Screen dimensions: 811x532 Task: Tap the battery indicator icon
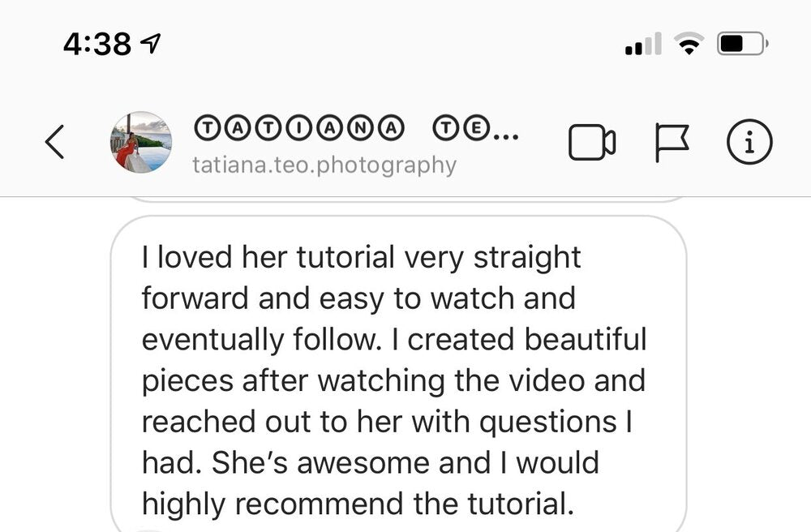(742, 44)
